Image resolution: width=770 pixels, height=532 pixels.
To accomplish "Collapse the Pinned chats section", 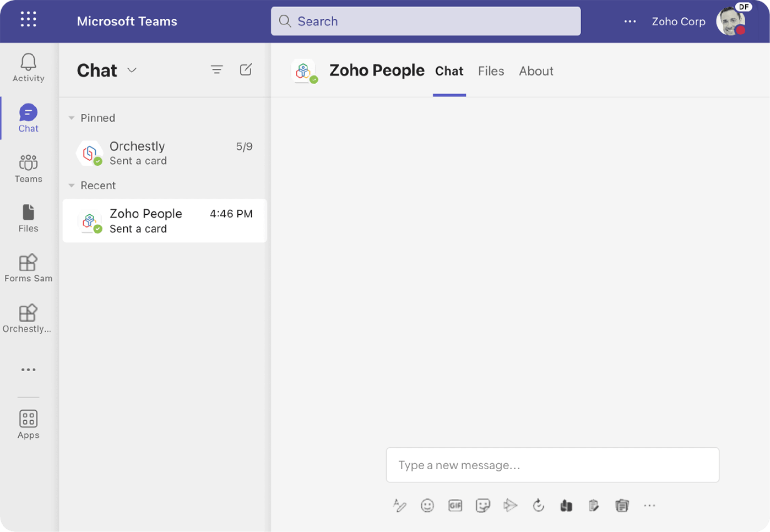I will click(71, 117).
